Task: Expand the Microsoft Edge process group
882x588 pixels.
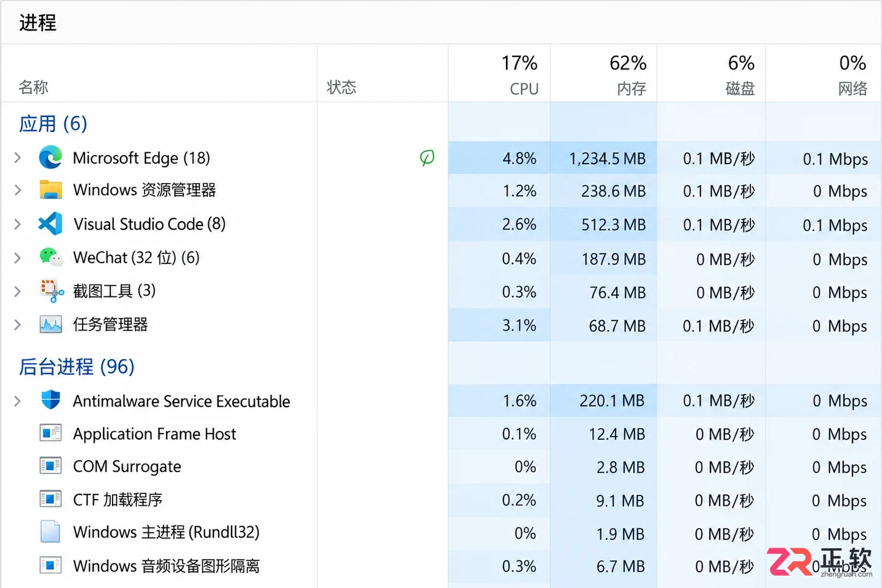Action: tap(18, 158)
